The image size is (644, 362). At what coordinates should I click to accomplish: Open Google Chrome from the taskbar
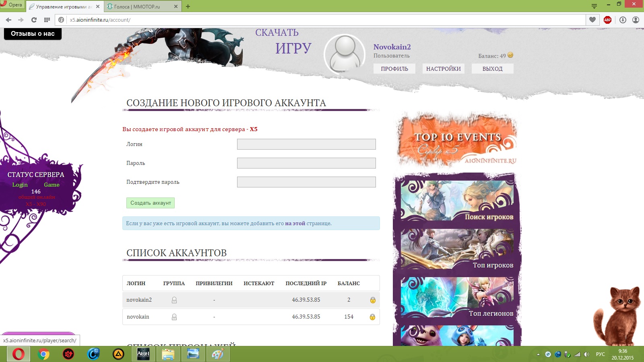43,354
